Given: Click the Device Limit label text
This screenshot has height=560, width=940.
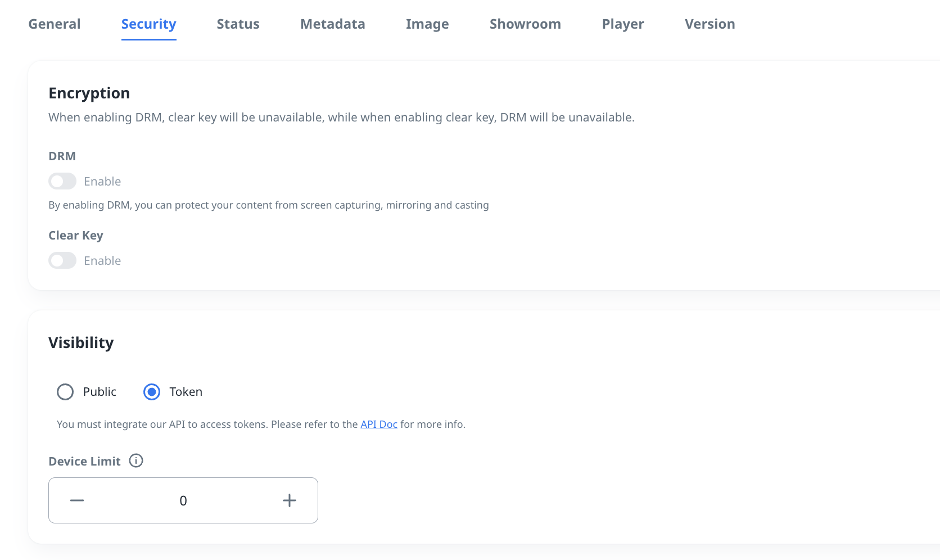Looking at the screenshot, I should (84, 462).
